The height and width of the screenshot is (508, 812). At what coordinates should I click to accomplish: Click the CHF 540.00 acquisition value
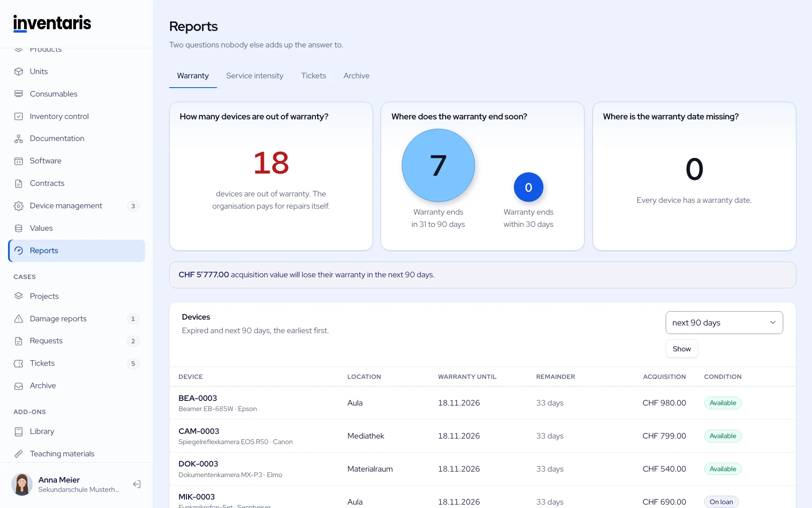click(x=664, y=469)
